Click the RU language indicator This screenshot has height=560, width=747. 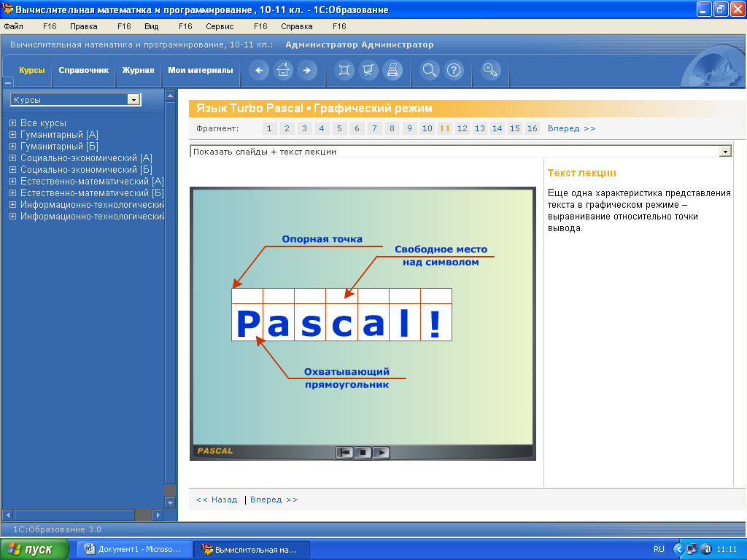(x=659, y=549)
